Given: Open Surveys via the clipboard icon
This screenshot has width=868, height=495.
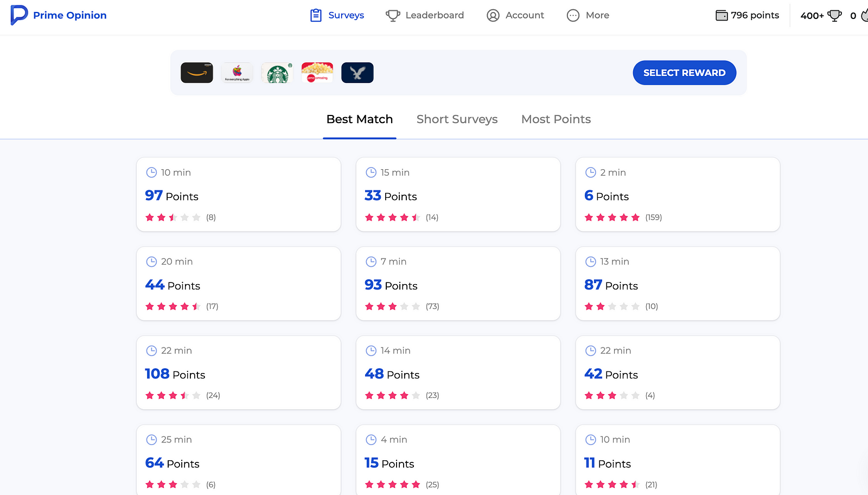Looking at the screenshot, I should click(x=316, y=15).
